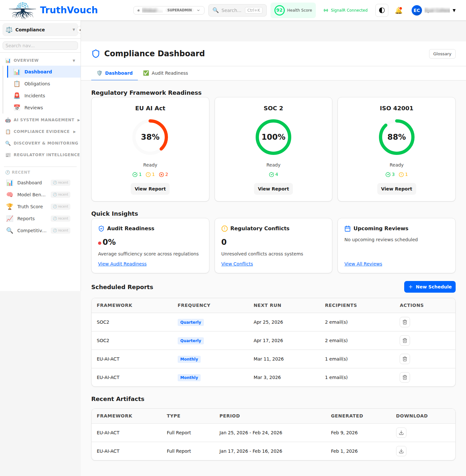Delete the first SOC2 scheduled report
Screen dimensions: 466x476
click(x=405, y=322)
